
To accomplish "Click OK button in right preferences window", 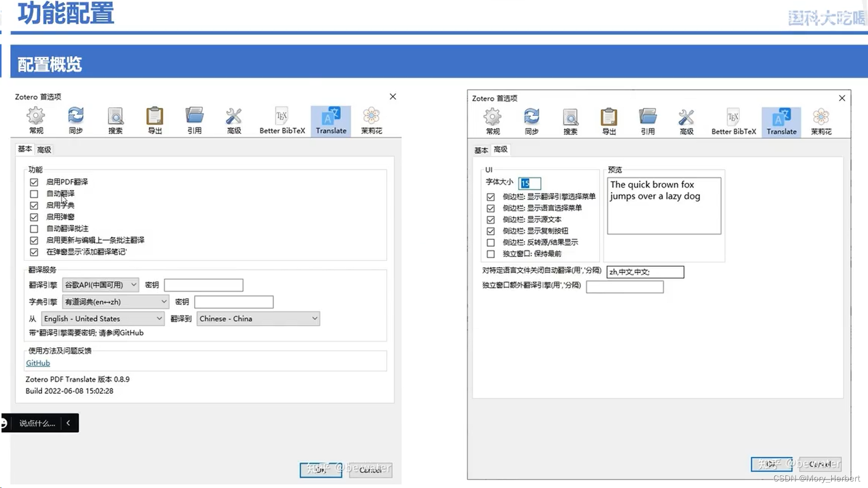I will pos(771,464).
